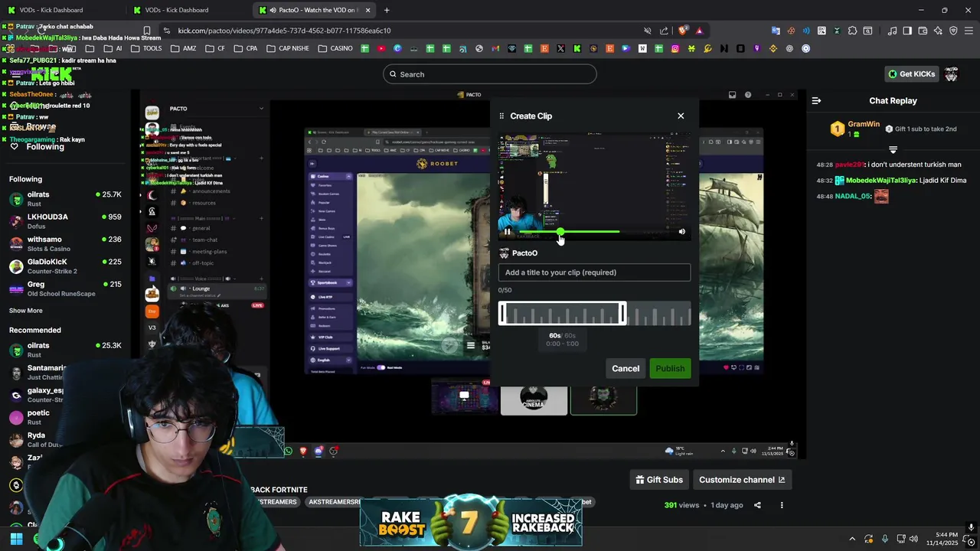
Task: Open the AMZ bookmark folder
Action: coord(184,48)
